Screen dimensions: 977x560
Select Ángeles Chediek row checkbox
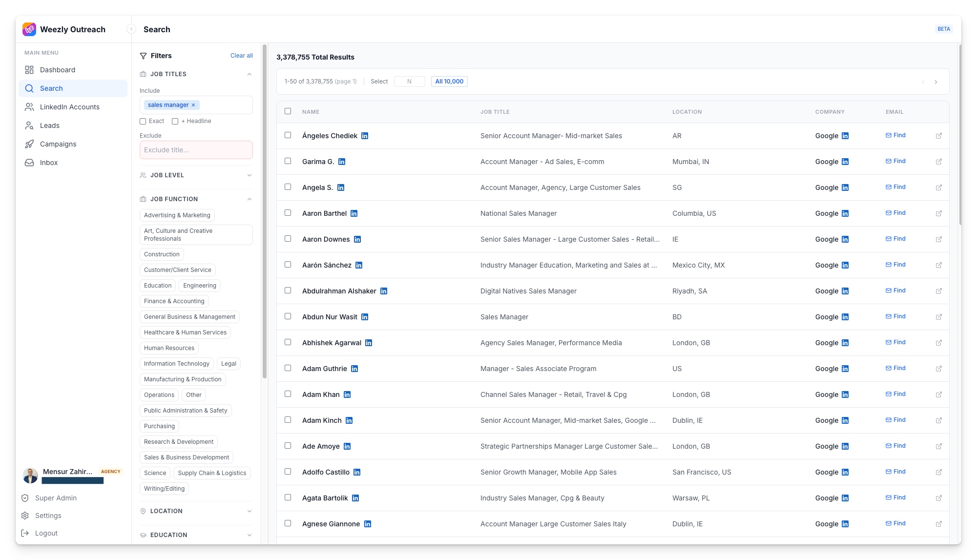click(x=288, y=135)
